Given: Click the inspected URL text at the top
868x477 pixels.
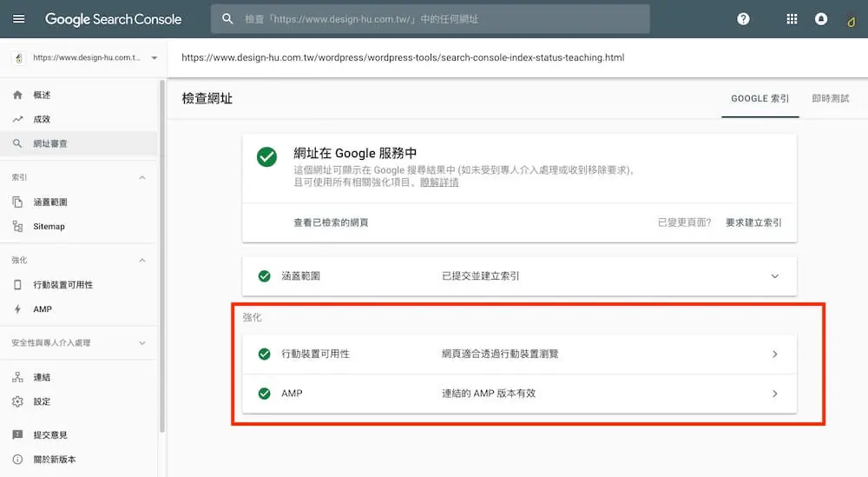Looking at the screenshot, I should (x=403, y=57).
